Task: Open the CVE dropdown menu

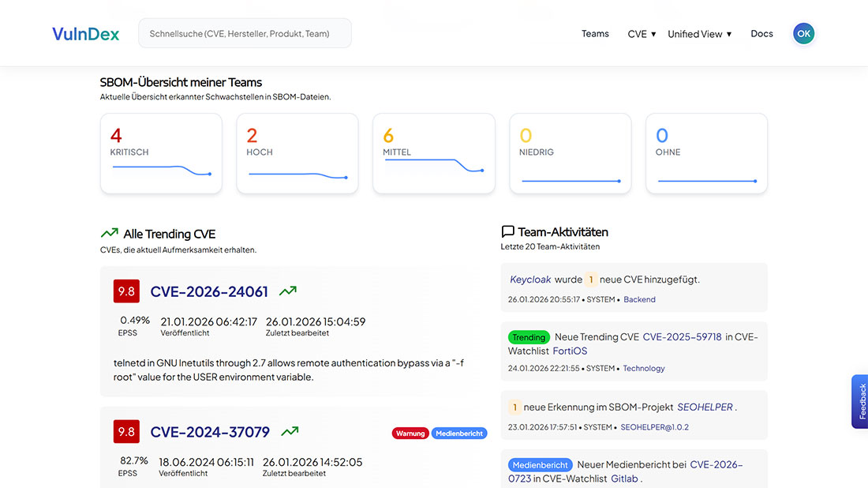Action: (642, 33)
